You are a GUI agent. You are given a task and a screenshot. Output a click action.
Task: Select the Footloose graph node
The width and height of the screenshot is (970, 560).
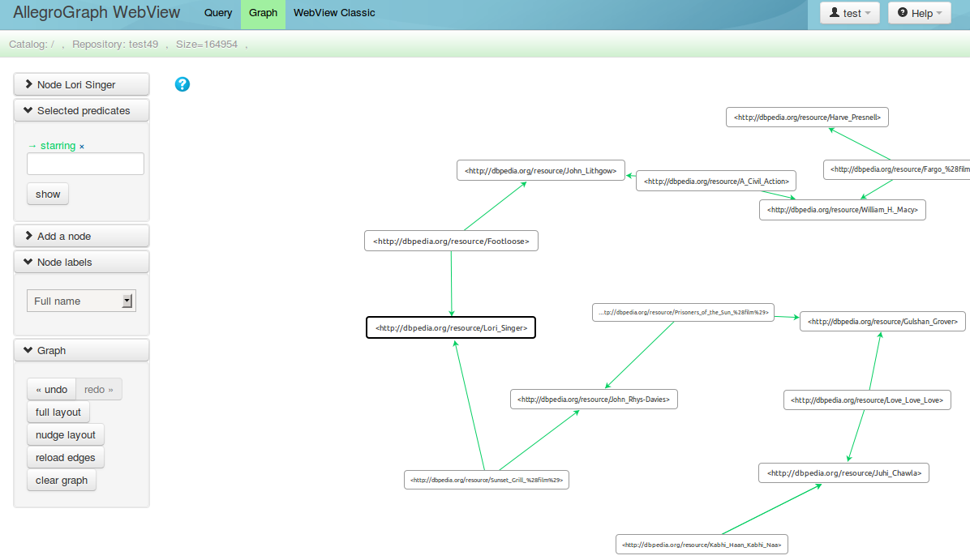pyautogui.click(x=451, y=241)
